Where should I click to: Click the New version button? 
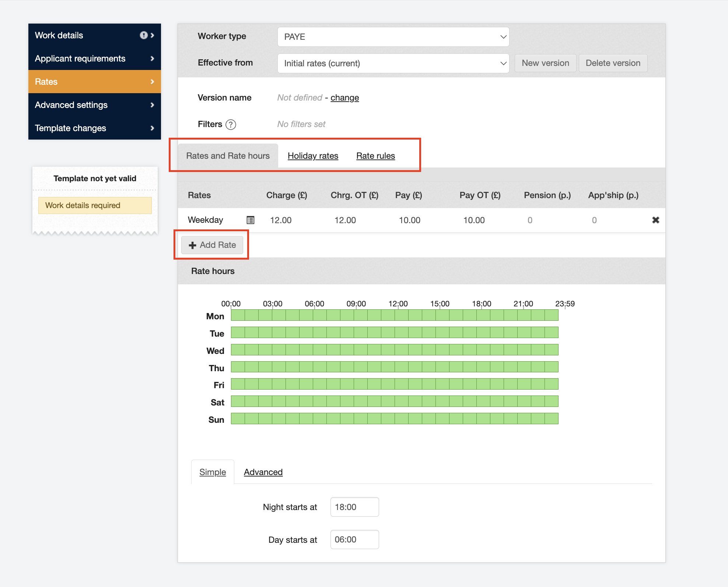(x=545, y=63)
